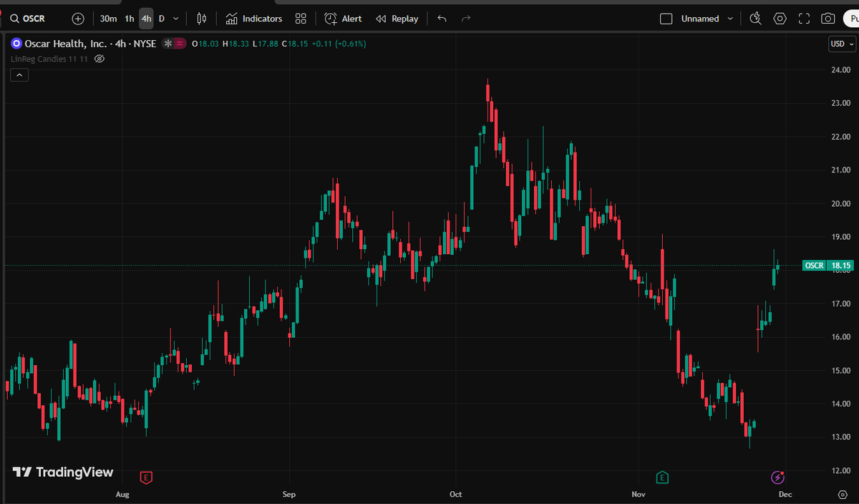Open the quick search lightning icon

(755, 19)
